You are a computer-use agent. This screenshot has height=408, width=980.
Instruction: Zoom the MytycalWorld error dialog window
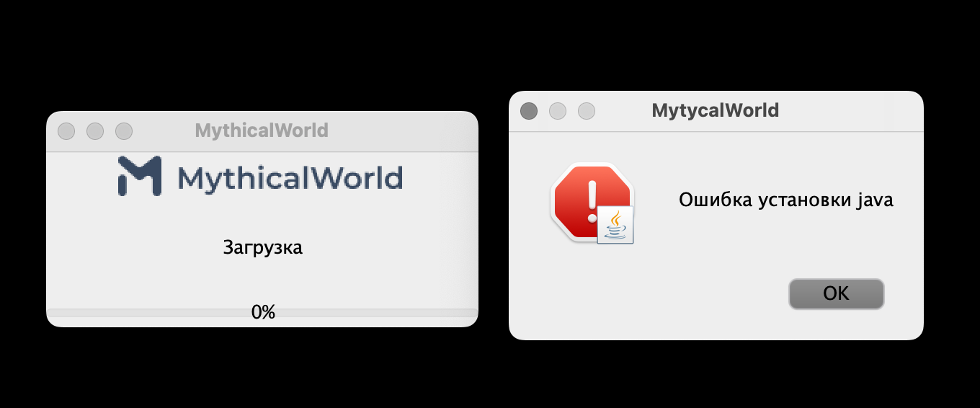point(587,111)
